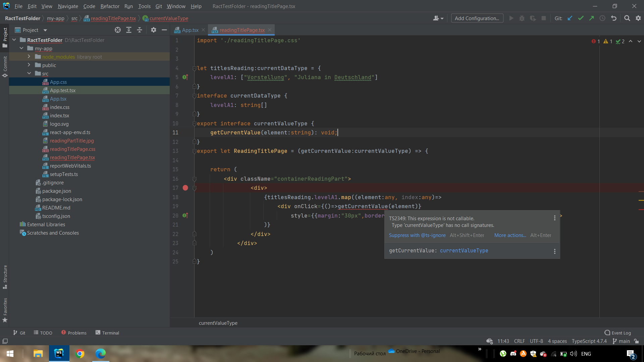Click More actions link in tooltip

[x=510, y=235]
